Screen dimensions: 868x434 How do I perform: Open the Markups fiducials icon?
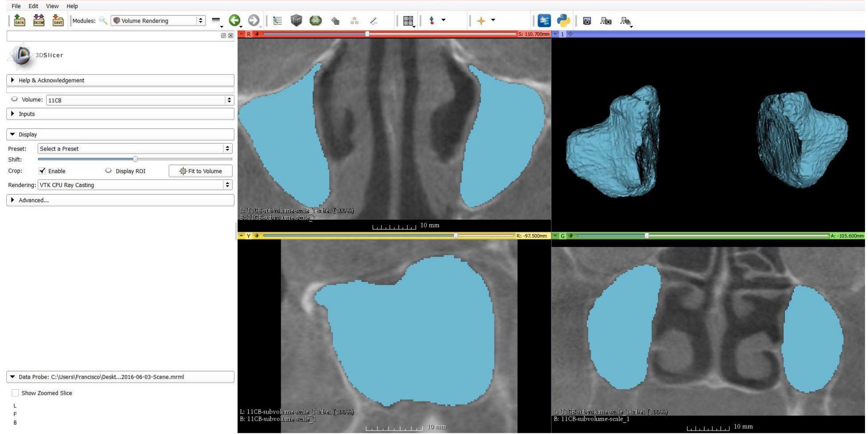354,20
